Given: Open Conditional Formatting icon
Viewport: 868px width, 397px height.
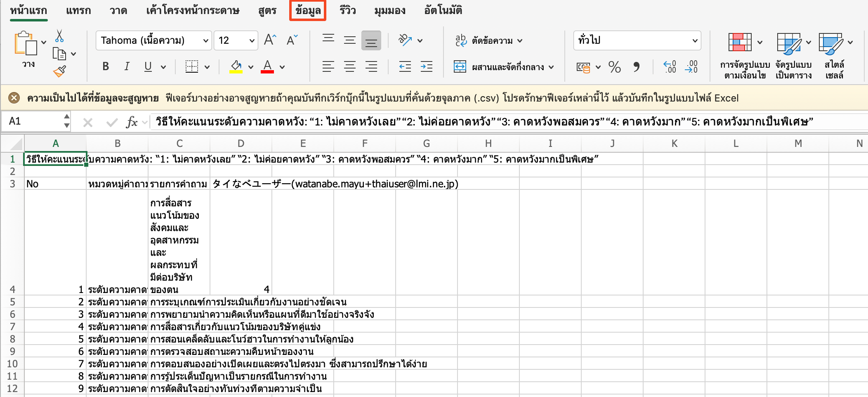Looking at the screenshot, I should tap(740, 42).
